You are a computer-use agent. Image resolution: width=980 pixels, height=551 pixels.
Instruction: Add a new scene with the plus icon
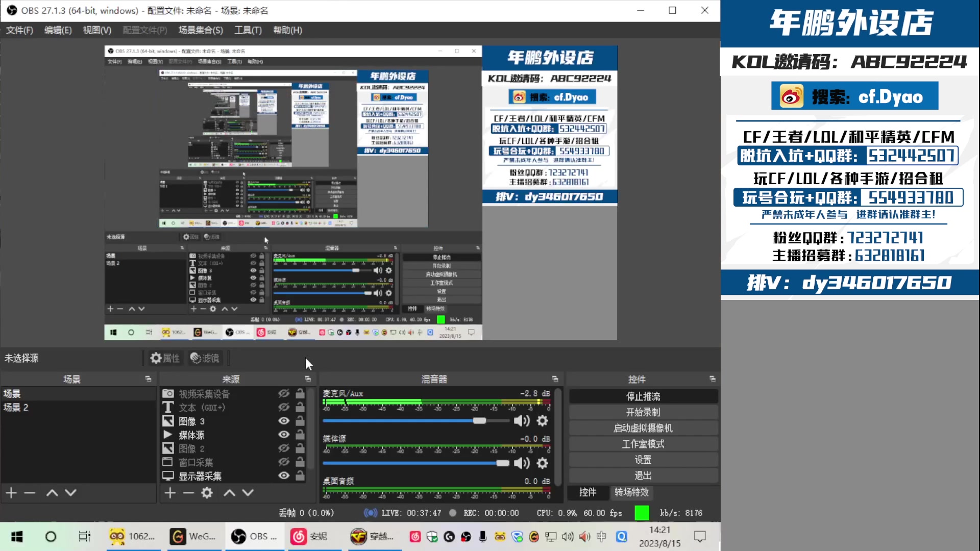pos(11,492)
